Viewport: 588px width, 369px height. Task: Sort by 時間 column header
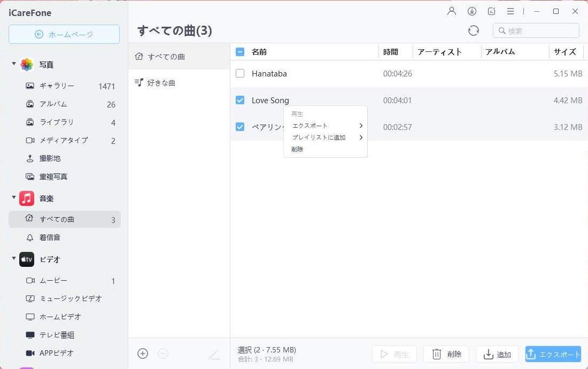[391, 52]
